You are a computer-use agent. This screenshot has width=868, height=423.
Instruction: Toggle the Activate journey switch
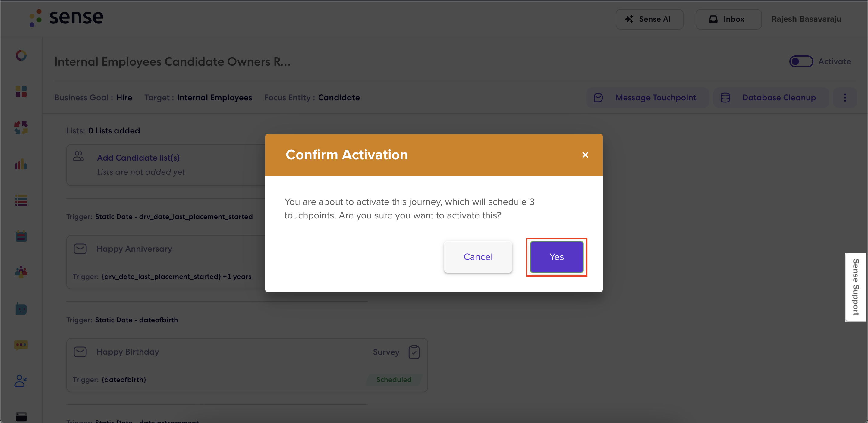(801, 62)
